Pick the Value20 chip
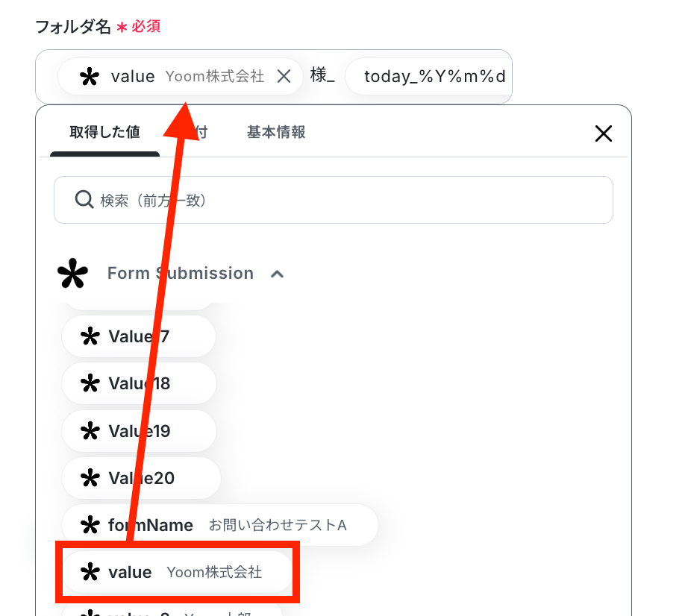 (x=141, y=478)
